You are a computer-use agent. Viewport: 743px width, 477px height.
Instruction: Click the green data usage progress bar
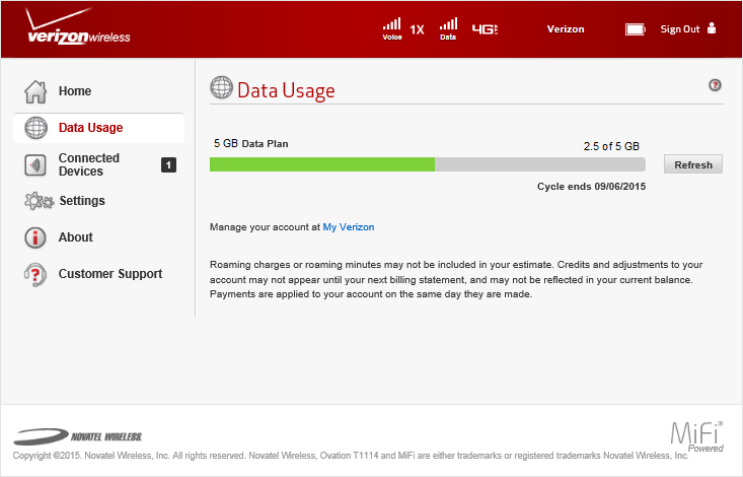(x=322, y=164)
